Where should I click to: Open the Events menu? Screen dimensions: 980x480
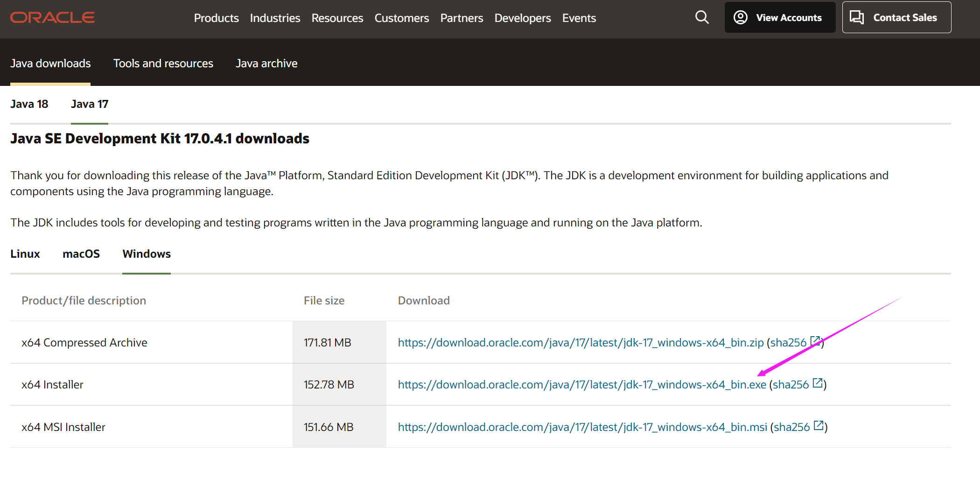[579, 18]
